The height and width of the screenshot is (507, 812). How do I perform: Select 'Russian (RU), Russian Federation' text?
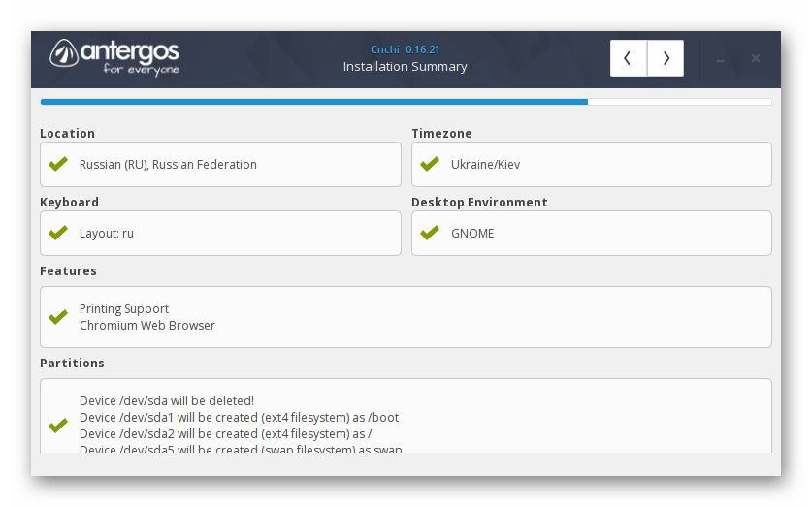coord(168,165)
